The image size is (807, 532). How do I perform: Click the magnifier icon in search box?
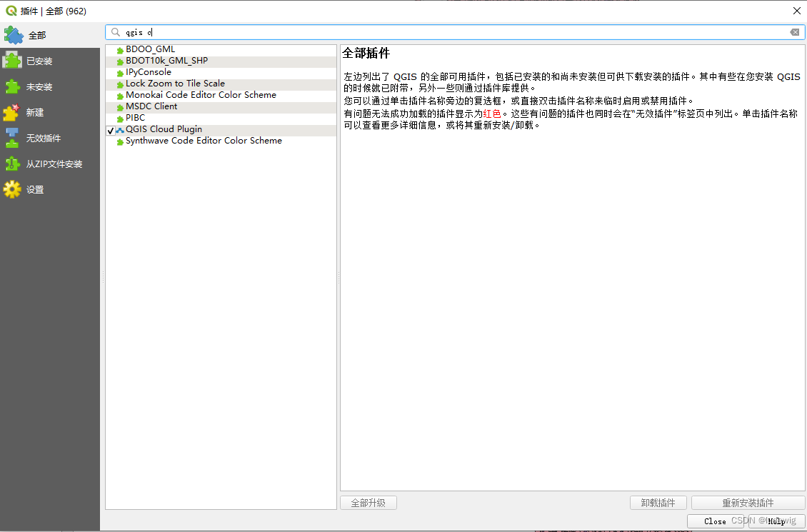(x=116, y=32)
